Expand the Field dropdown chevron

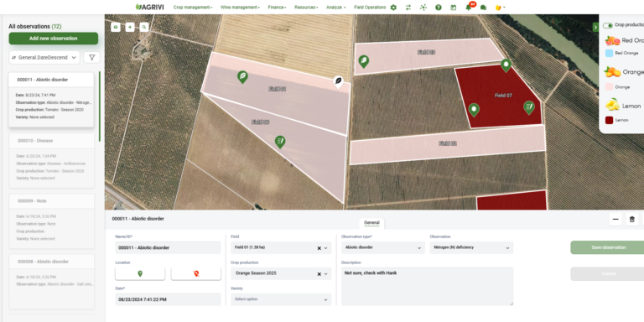(326, 248)
